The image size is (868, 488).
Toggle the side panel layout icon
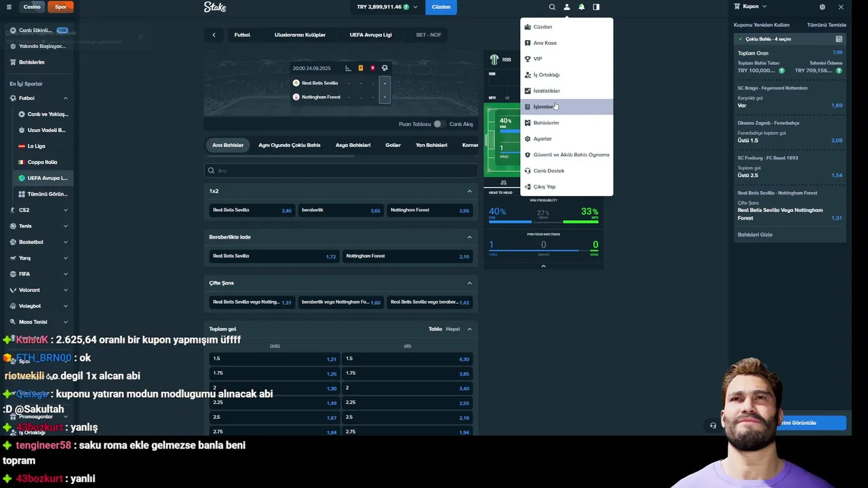(596, 7)
